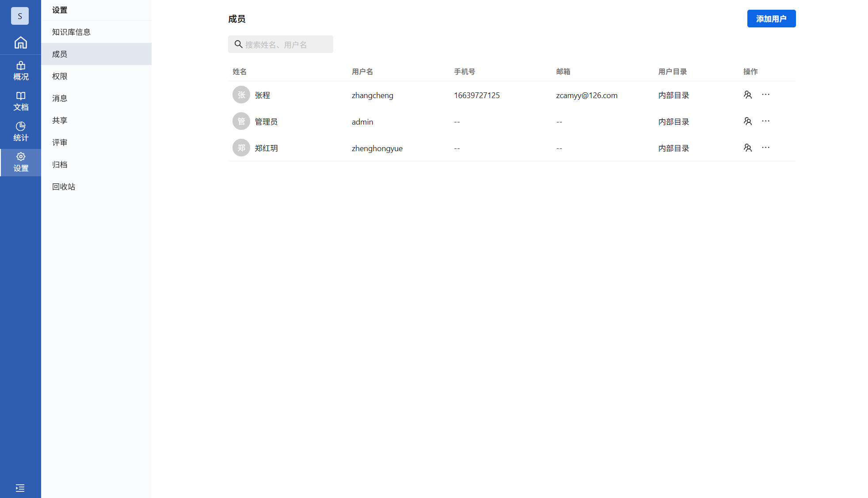The height and width of the screenshot is (498, 868).
Task: Open more options menu for admin row
Action: (x=765, y=121)
